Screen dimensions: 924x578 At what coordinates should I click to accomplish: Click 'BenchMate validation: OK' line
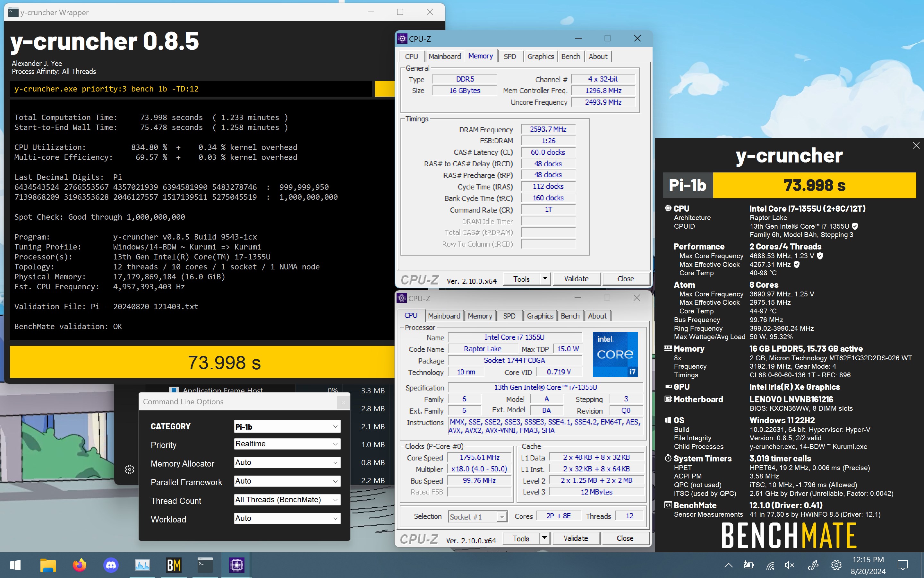tap(68, 327)
